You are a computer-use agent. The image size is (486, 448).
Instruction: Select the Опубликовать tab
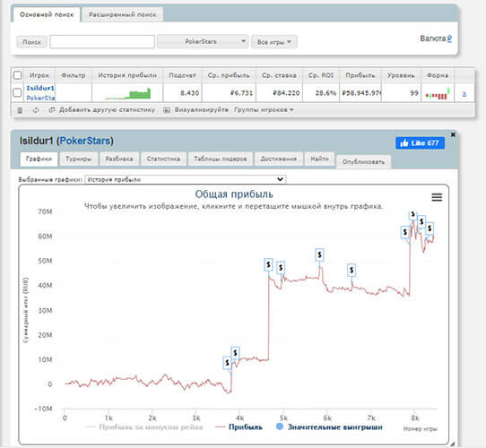click(363, 161)
